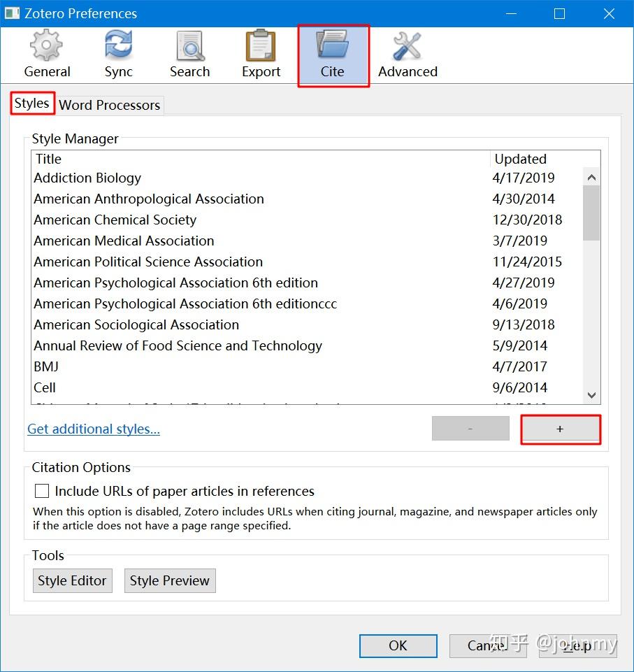The width and height of the screenshot is (634, 672).
Task: Enable Include URLs of paper articles checkbox
Action: [x=41, y=491]
